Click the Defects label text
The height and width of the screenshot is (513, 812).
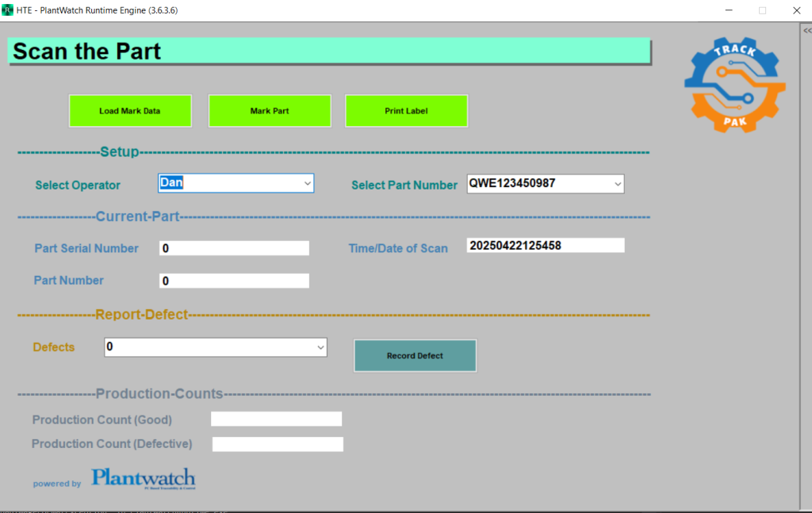click(x=54, y=347)
